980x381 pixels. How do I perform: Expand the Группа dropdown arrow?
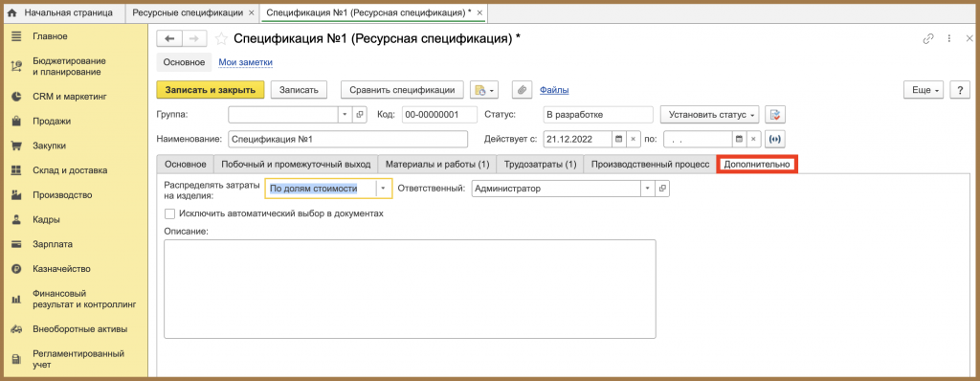[345, 115]
